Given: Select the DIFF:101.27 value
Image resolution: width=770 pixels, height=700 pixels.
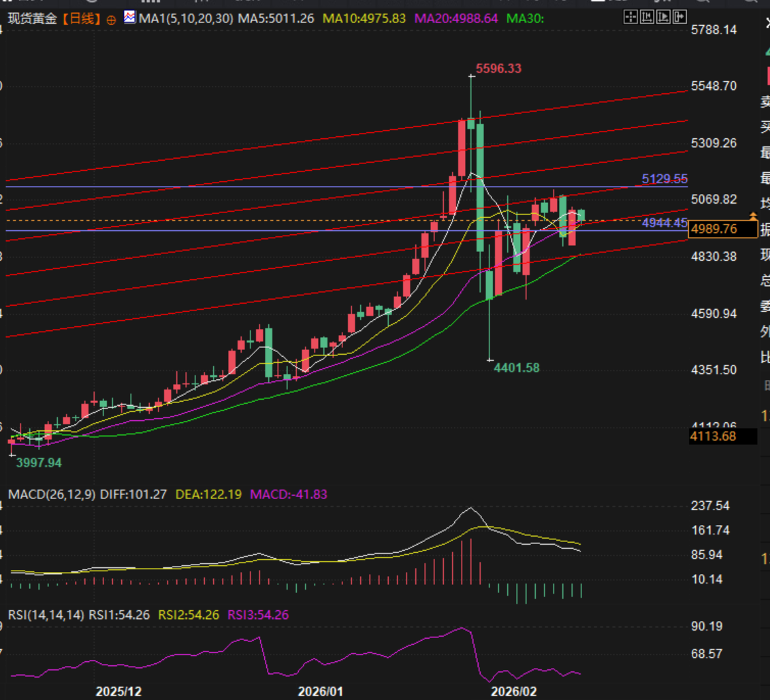Looking at the screenshot, I should coord(133,494).
